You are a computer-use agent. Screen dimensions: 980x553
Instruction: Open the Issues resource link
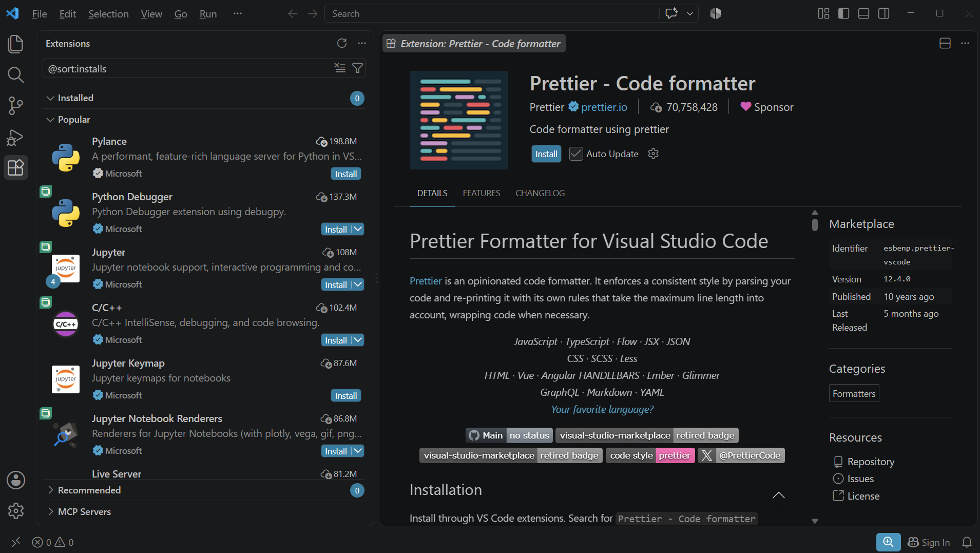point(860,479)
